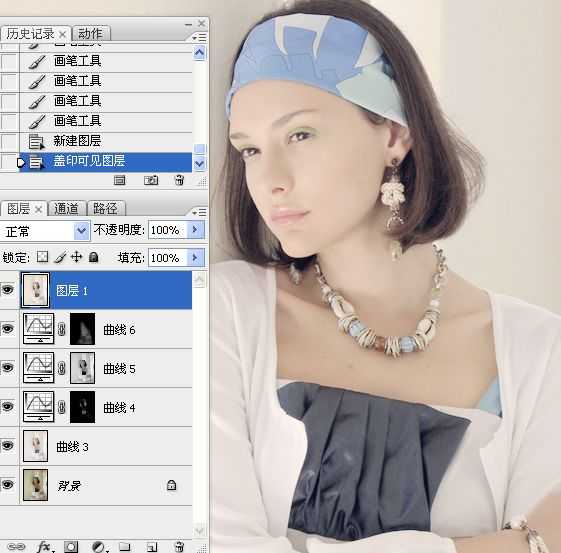Select the 新建图层 history state
Viewport: 561px width, 553px height.
pyautogui.click(x=106, y=142)
